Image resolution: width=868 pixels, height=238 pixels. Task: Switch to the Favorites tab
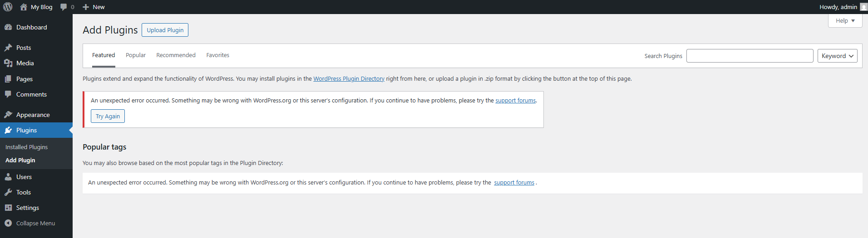click(x=217, y=55)
